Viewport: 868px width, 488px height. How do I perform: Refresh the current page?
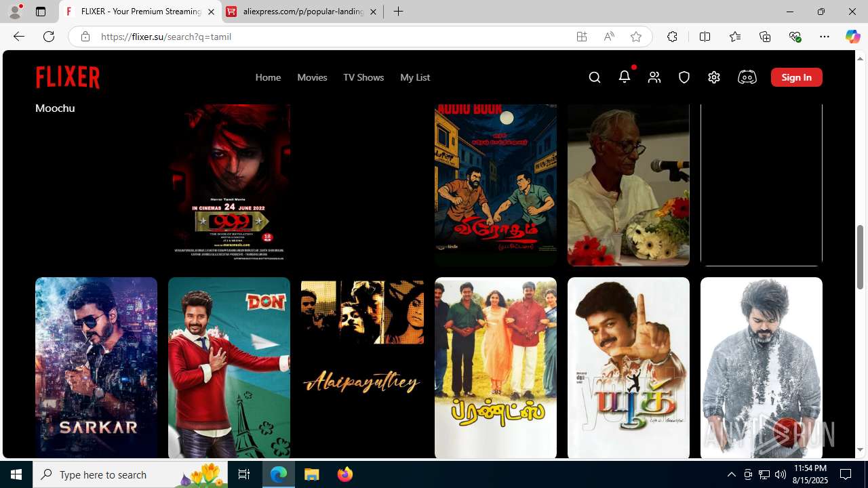(x=49, y=37)
